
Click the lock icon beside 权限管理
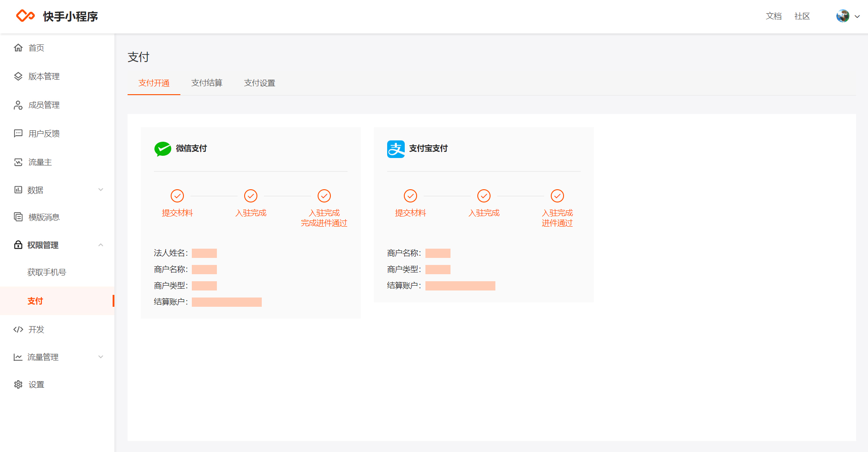tap(18, 245)
